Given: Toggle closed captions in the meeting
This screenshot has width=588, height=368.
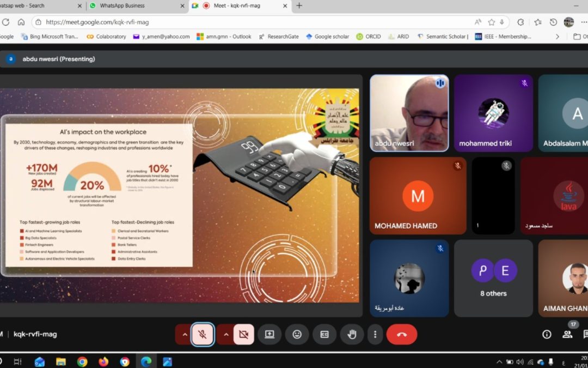Looking at the screenshot, I should (324, 334).
